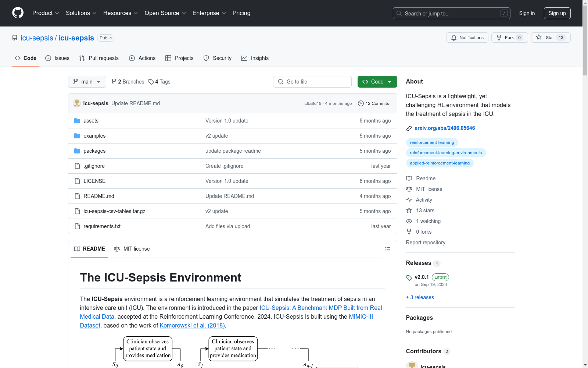
Task: Expand the Open Source menu
Action: [165, 13]
